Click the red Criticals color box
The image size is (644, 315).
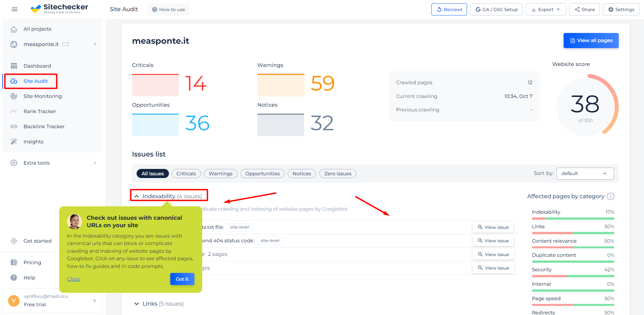pos(155,85)
